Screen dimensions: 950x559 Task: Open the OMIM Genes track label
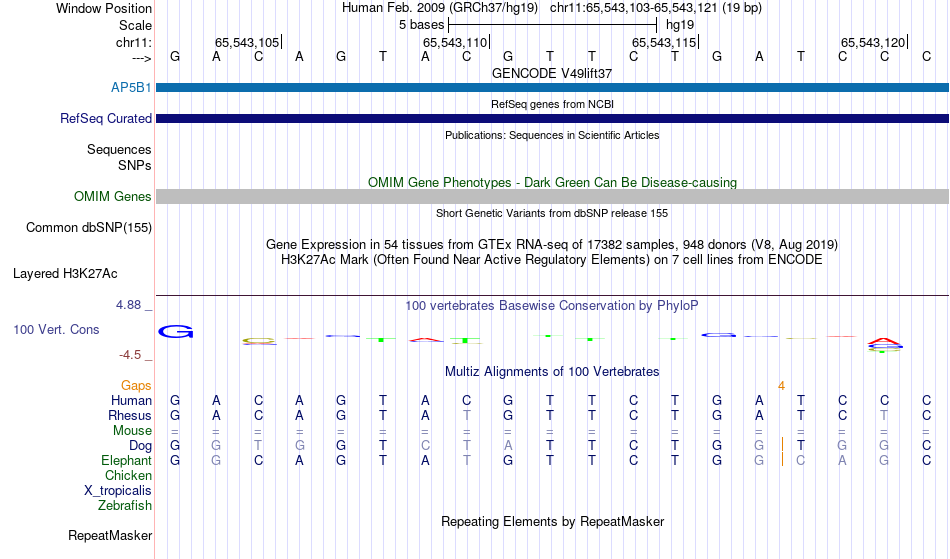[113, 196]
